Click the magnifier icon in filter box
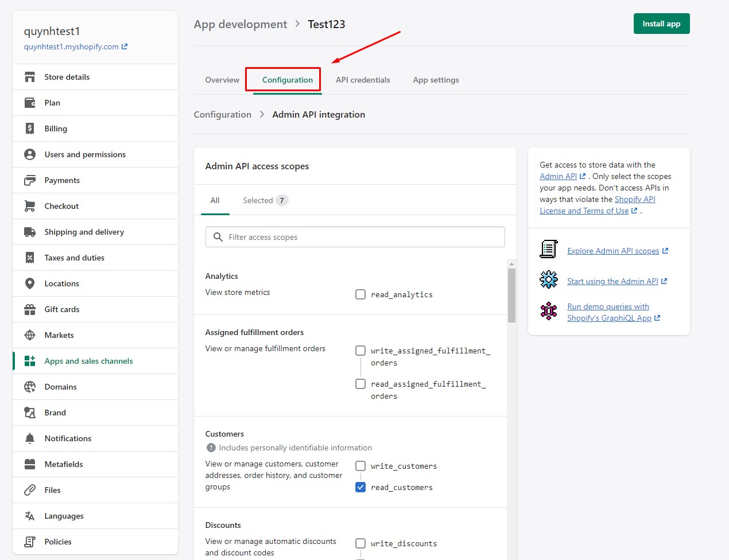The width and height of the screenshot is (729, 560). pos(218,237)
